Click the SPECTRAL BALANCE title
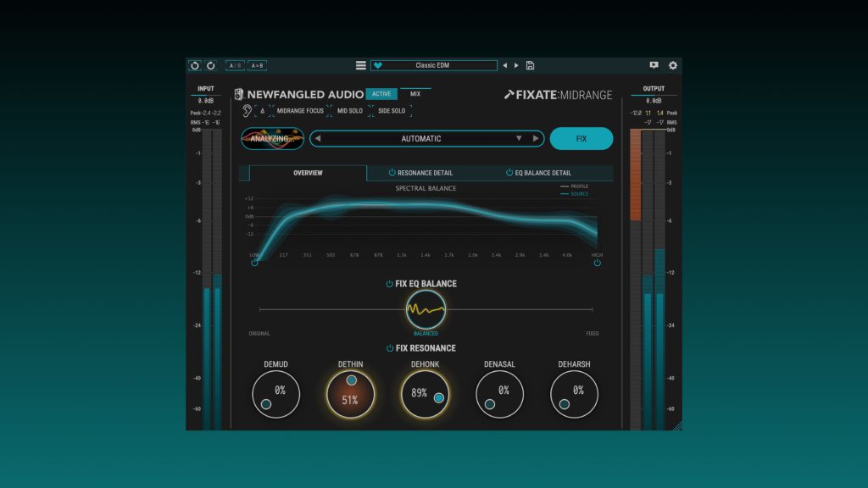The height and width of the screenshot is (488, 868). (x=426, y=189)
